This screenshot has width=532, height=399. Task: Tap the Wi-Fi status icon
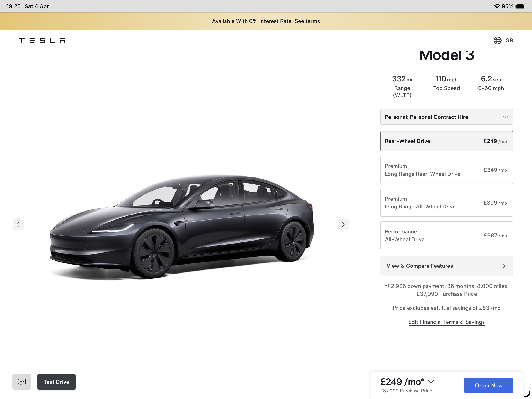click(497, 6)
